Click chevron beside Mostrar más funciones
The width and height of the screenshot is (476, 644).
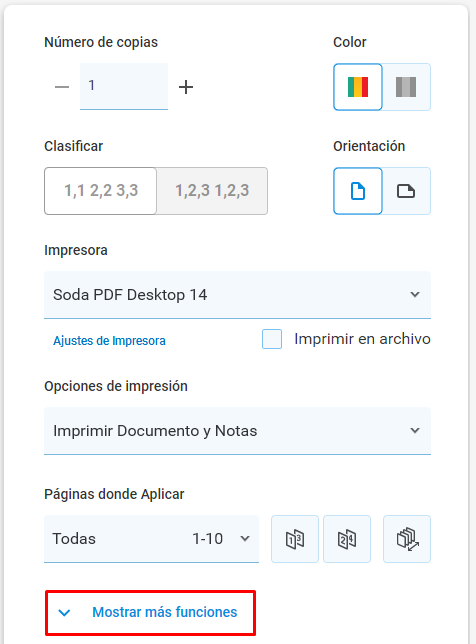64,613
